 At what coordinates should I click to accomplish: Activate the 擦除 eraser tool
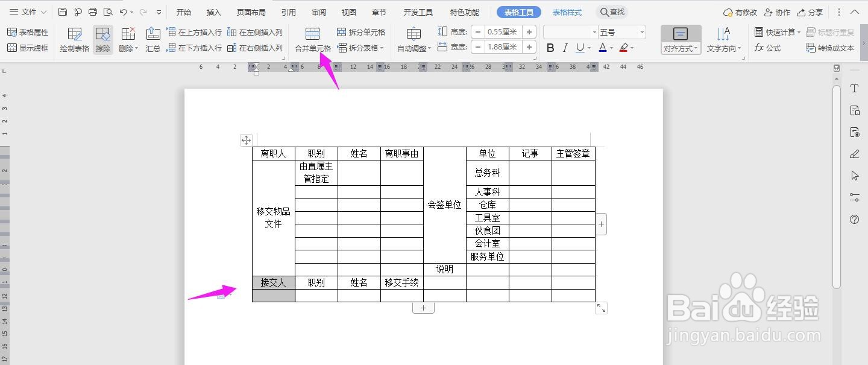click(x=102, y=39)
